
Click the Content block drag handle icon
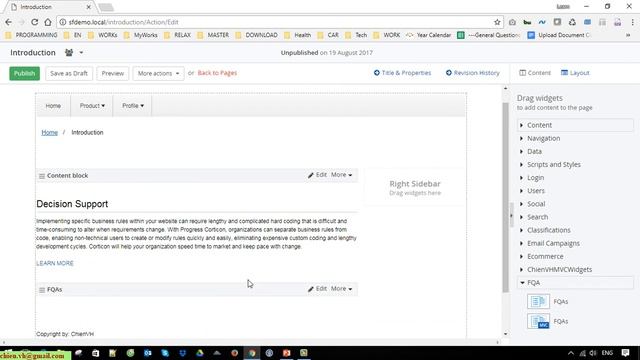[x=42, y=176]
